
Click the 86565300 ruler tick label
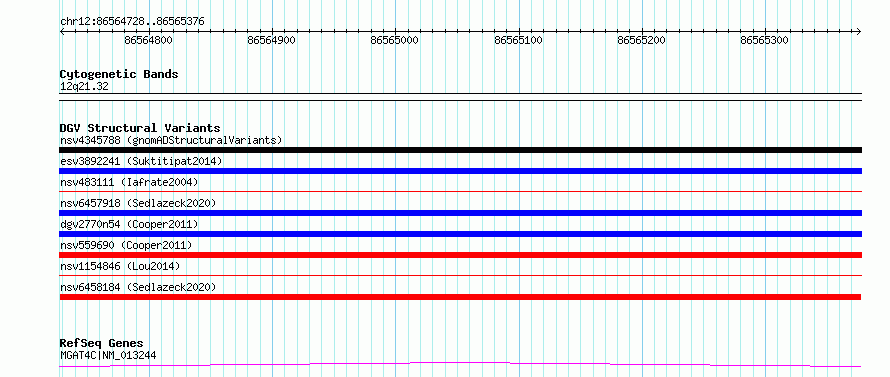(765, 40)
